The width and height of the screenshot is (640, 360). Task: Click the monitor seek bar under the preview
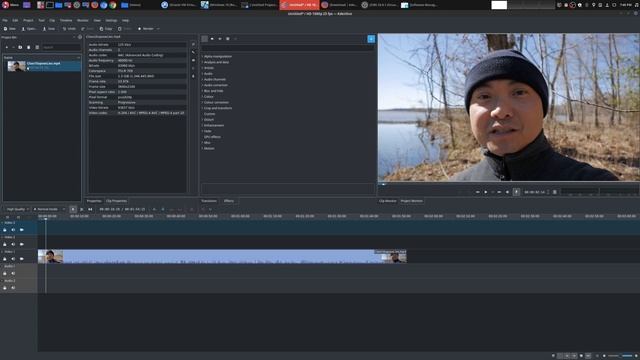509,184
